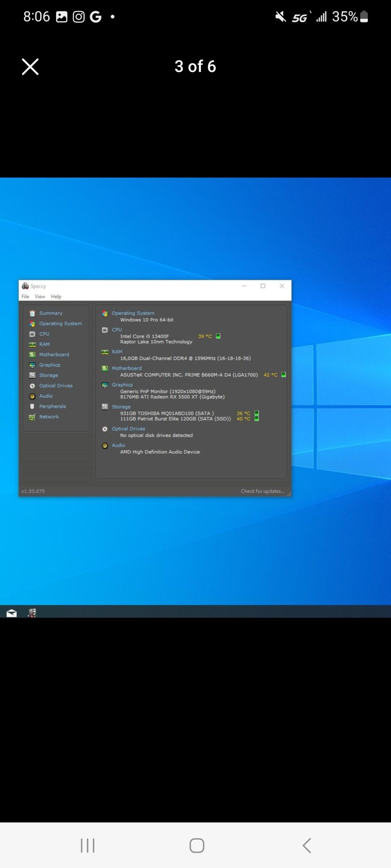The image size is (391, 868).
Task: Click Check for updates link
Action: [262, 491]
